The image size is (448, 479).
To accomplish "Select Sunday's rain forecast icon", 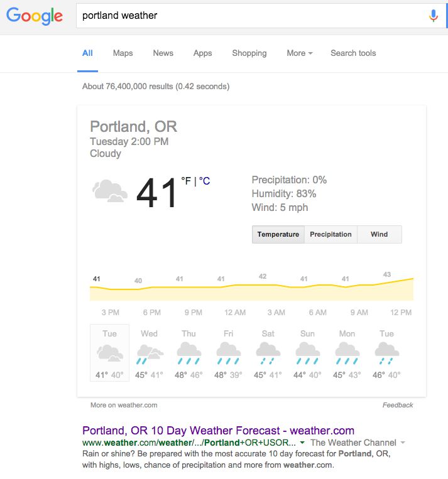I will tap(307, 354).
